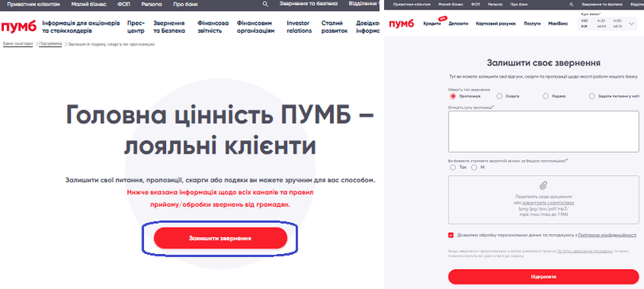Click the ПУМБ logo on the left page

[18, 26]
